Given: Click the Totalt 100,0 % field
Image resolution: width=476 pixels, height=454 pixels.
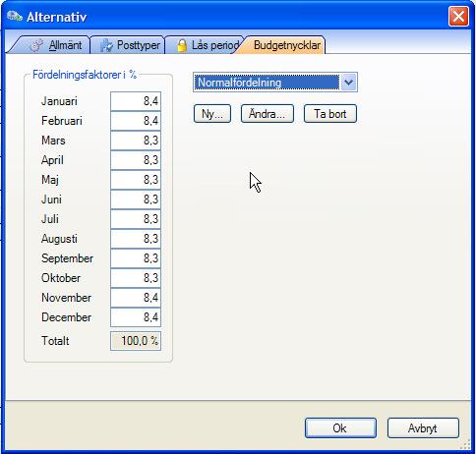Looking at the screenshot, I should 136,341.
